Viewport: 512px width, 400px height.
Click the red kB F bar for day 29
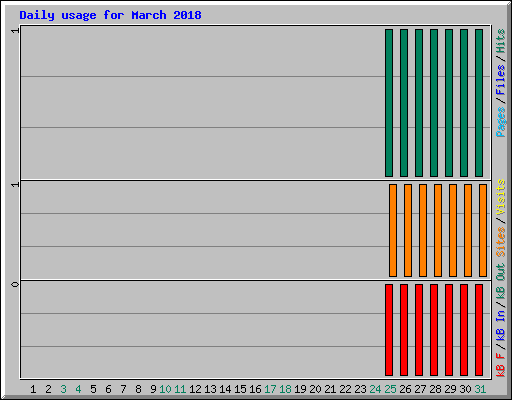449,330
